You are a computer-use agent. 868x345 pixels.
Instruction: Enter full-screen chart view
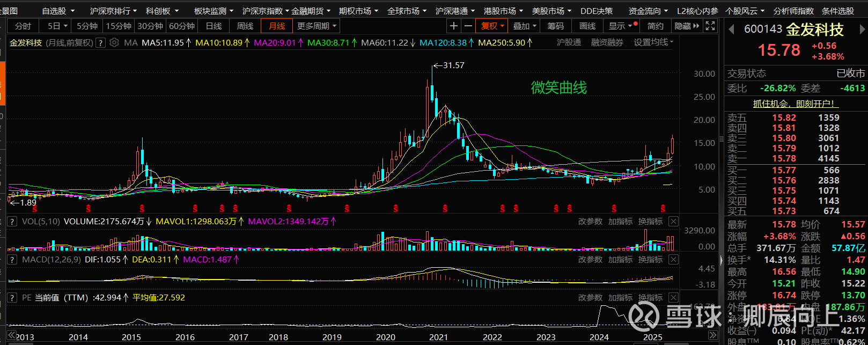click(710, 26)
